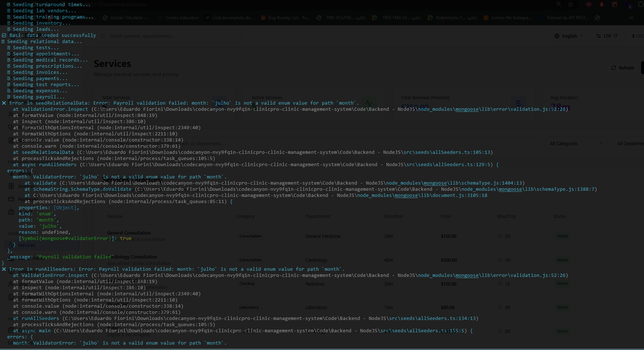Open the Sorteio No Instagra... bookmark
Screen dimensions: 644x350
click(508, 17)
